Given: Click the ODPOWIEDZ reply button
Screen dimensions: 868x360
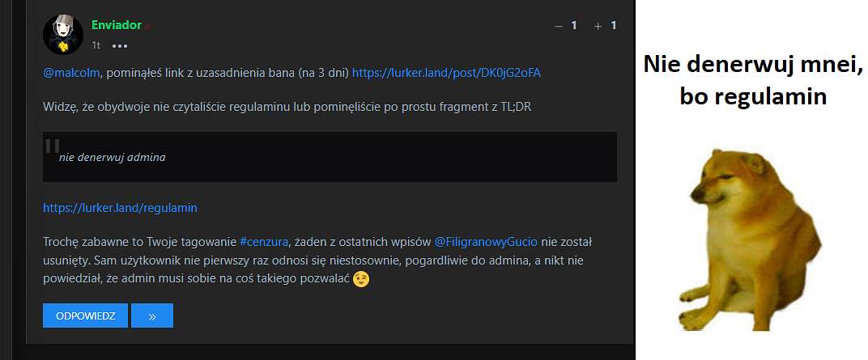Looking at the screenshot, I should pos(85,316).
